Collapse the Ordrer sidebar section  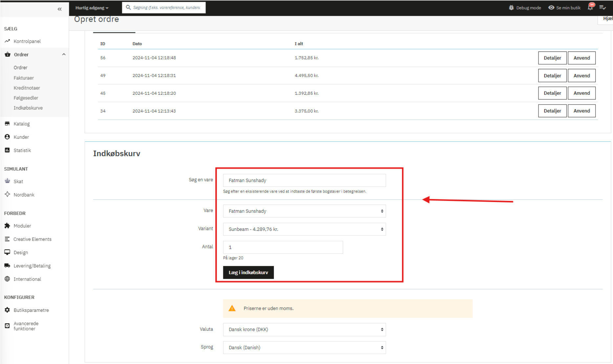[x=64, y=54]
